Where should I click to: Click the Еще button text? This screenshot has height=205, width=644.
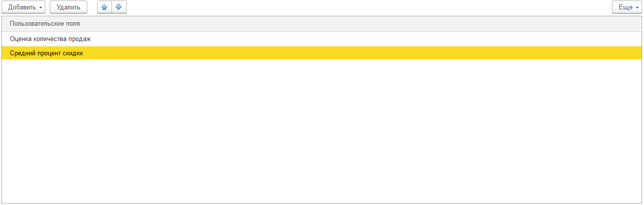pos(625,7)
